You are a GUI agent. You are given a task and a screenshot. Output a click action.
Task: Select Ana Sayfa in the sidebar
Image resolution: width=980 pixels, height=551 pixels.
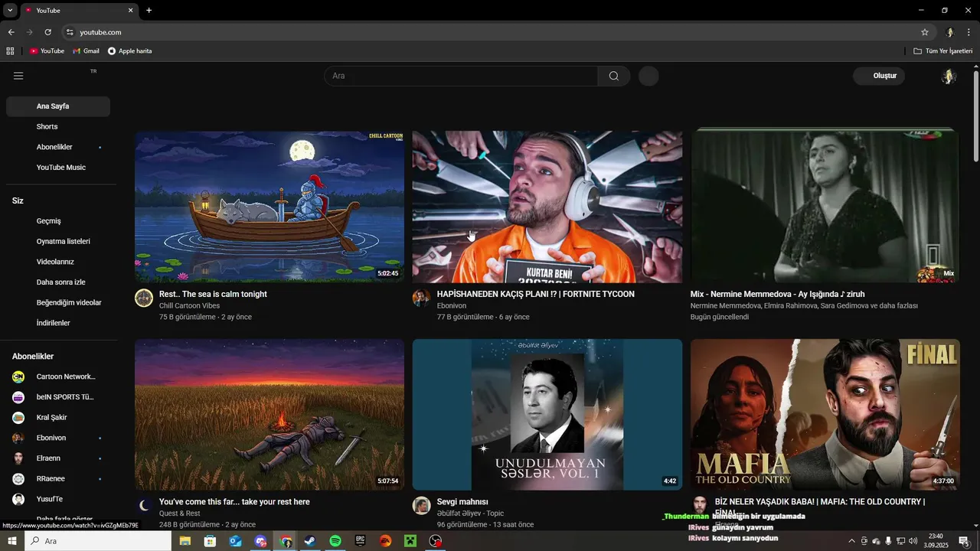pyautogui.click(x=58, y=106)
